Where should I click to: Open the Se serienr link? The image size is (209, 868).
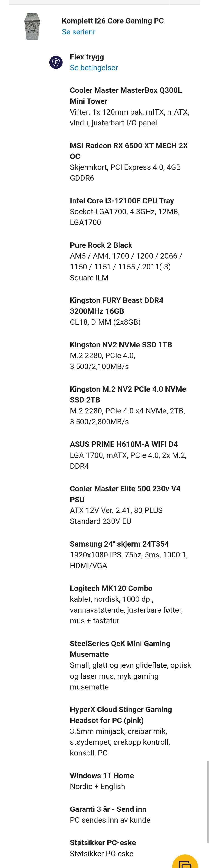79,32
